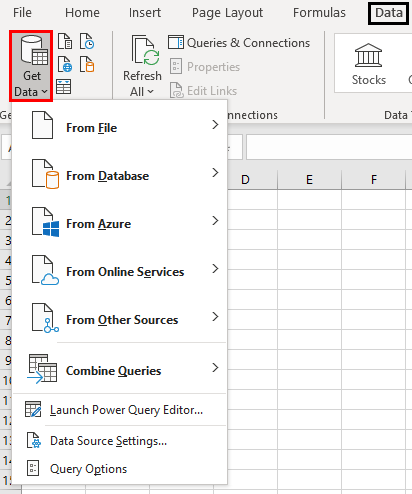Click the Refresh All icon
The width and height of the screenshot is (412, 494).
[145, 50]
